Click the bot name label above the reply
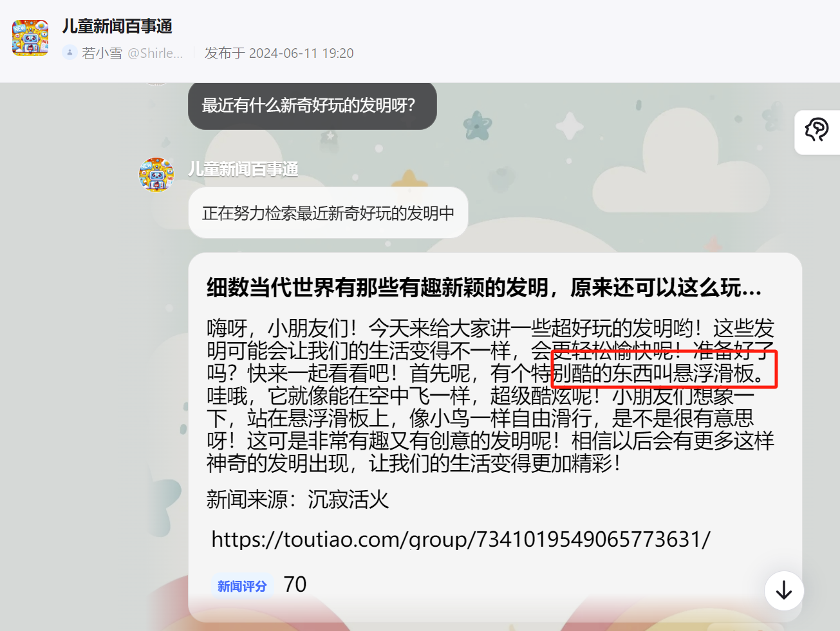 (x=243, y=169)
